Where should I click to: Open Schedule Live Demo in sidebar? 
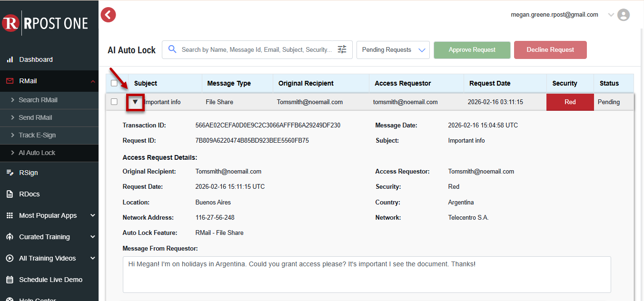tap(50, 280)
